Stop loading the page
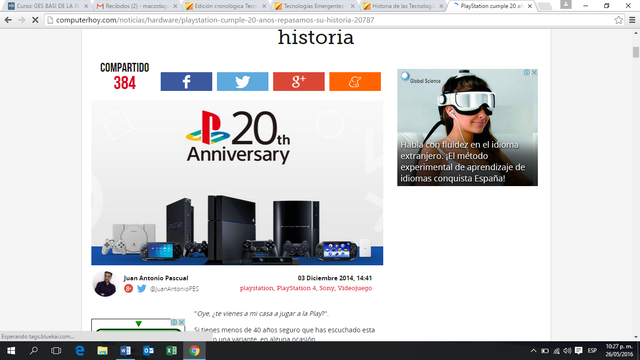 click(x=35, y=20)
